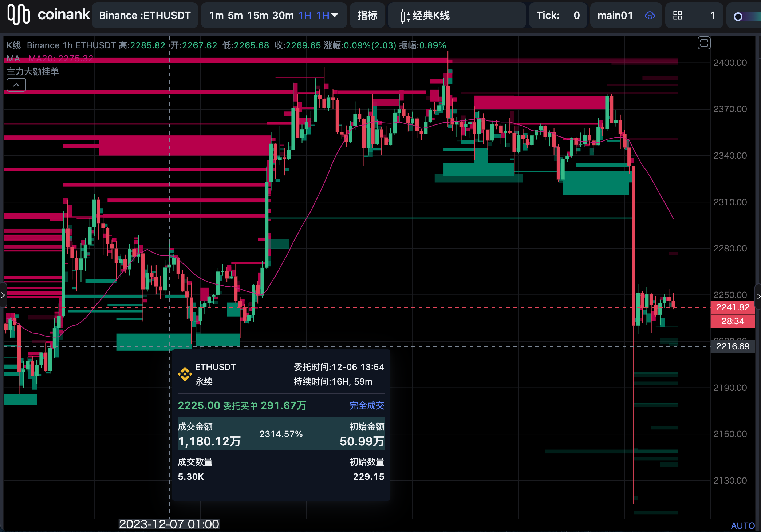Screen dimensions: 761x532
Task: Click the Tick value field
Action: click(x=576, y=15)
